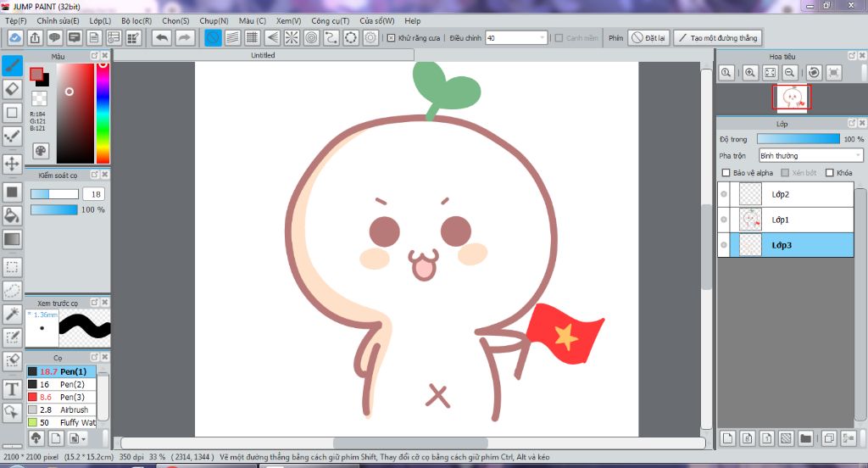Select the Text tool
The height and width of the screenshot is (468, 868).
[12, 389]
